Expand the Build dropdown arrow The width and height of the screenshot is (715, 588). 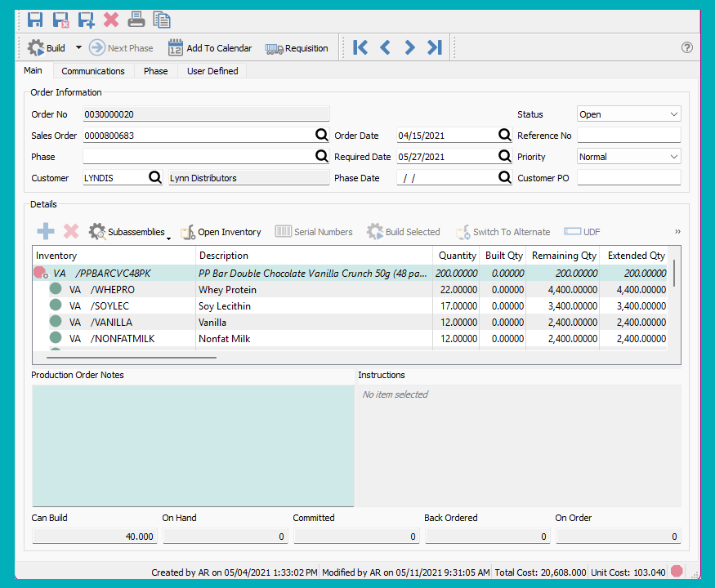[78, 47]
